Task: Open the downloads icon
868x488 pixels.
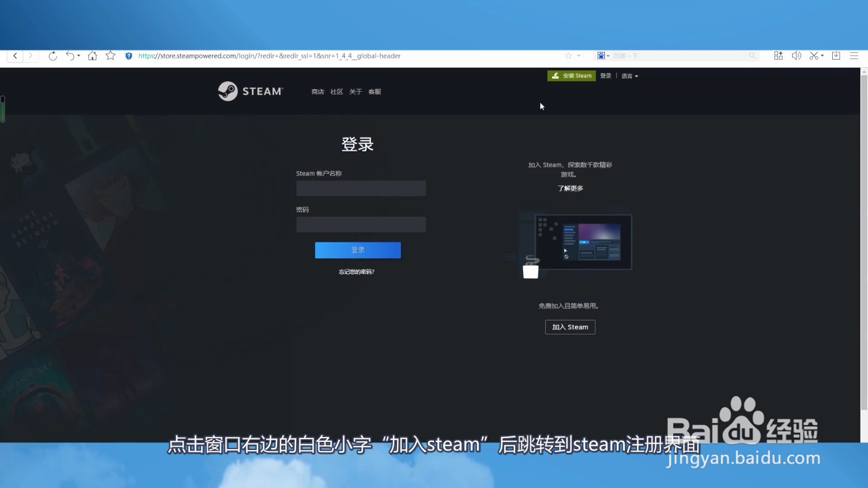Action: coord(836,56)
